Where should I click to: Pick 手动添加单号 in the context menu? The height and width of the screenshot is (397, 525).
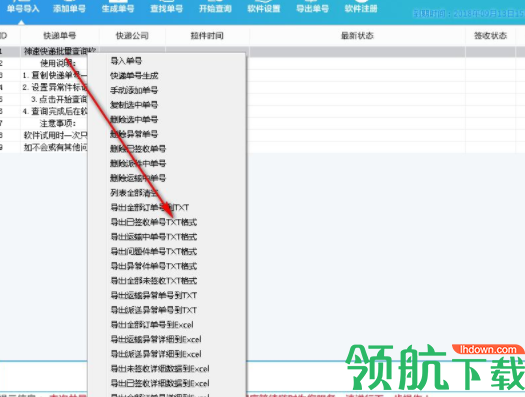(134, 90)
